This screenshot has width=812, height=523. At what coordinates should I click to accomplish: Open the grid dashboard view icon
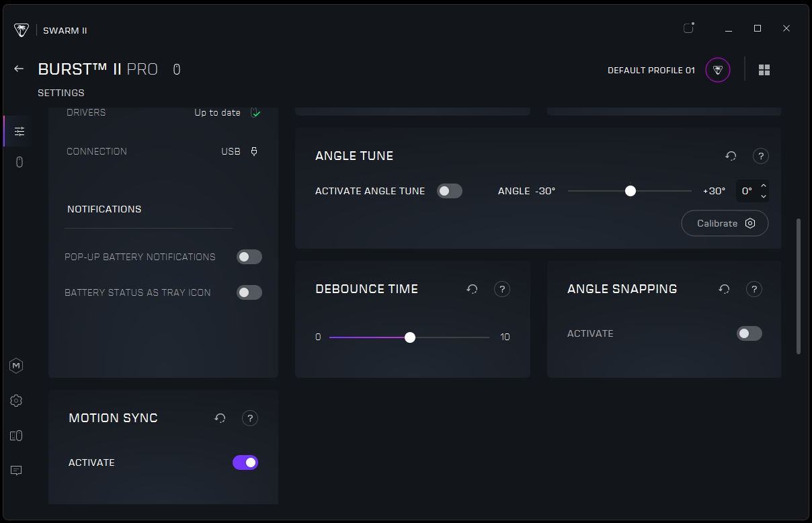(x=764, y=70)
